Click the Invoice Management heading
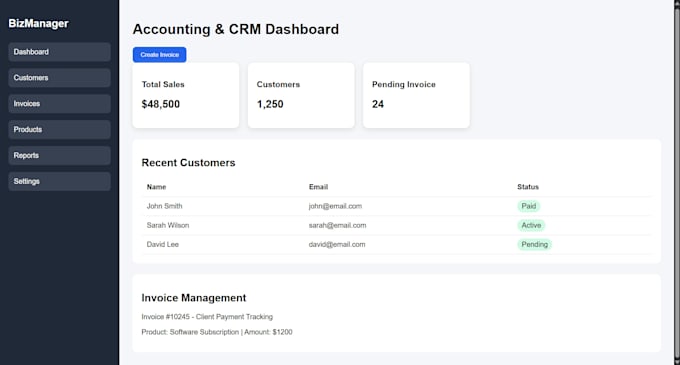680x365 pixels. coord(194,298)
